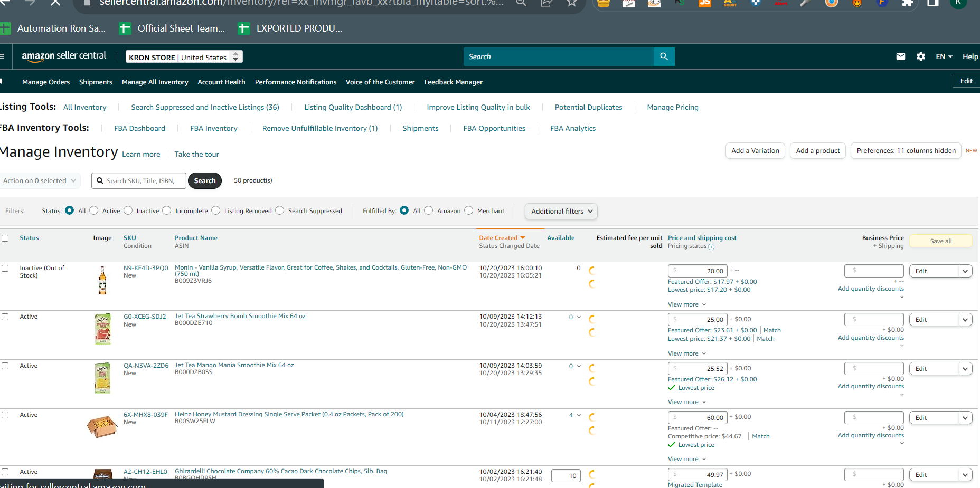
Task: Click the Amazon Seller Central logo
Action: point(64,56)
